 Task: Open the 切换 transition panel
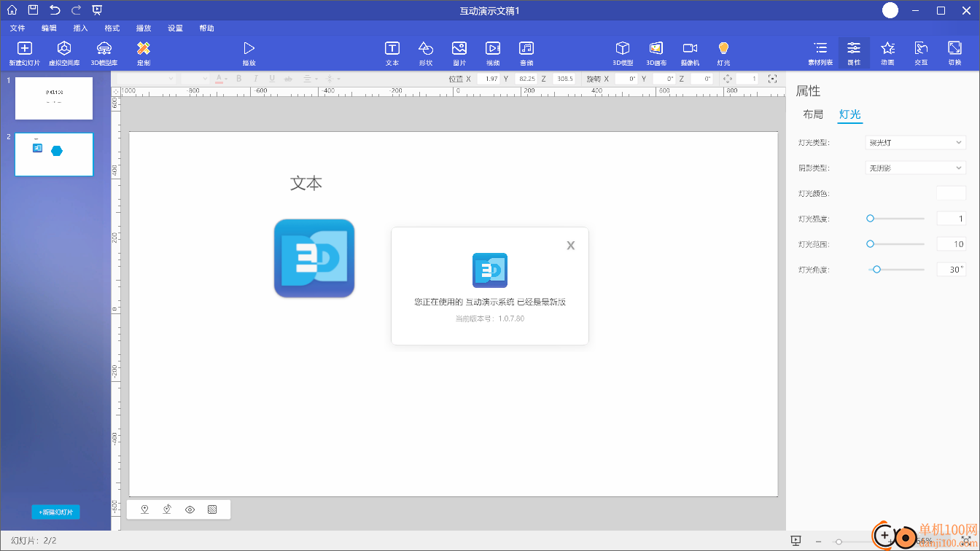pyautogui.click(x=954, y=53)
